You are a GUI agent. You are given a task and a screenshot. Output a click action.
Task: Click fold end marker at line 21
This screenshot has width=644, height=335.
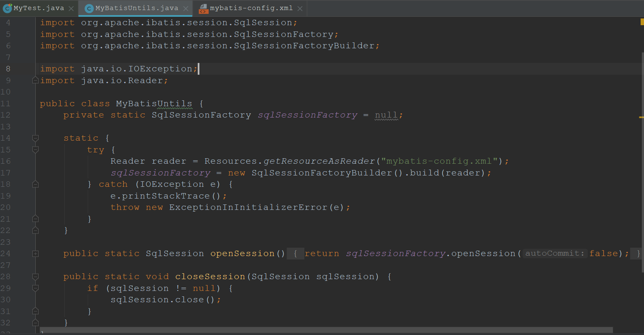[35, 219]
